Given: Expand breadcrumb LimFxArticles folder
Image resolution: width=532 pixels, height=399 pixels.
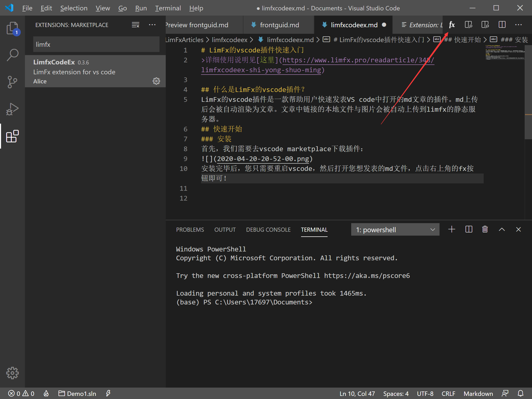Looking at the screenshot, I should 184,40.
